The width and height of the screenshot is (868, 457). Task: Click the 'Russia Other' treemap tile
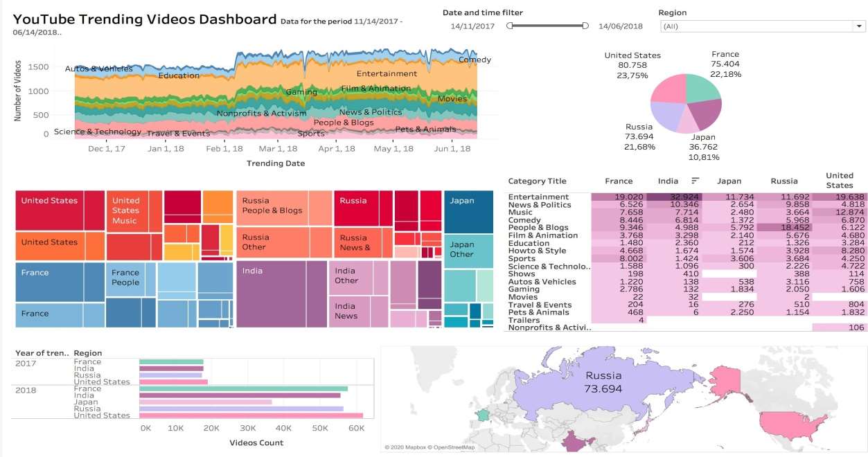tap(272, 243)
